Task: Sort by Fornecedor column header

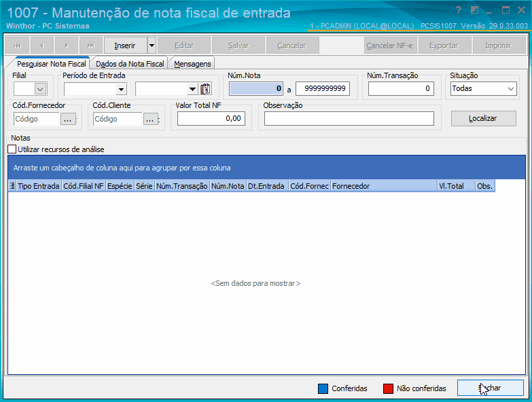Action: 384,186
